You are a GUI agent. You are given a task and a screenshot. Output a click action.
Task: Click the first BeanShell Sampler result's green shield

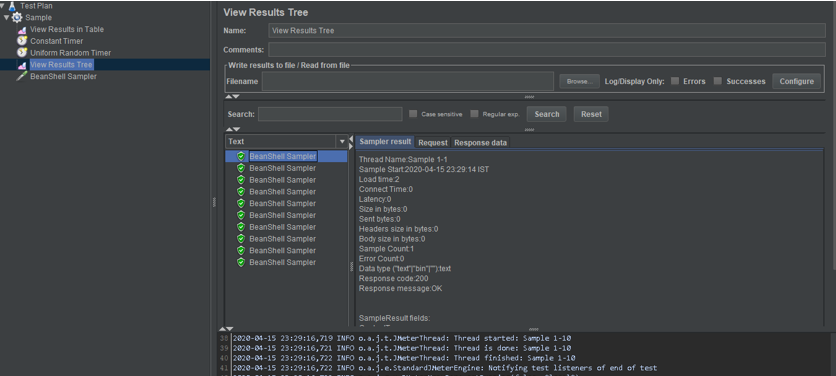[x=241, y=156]
